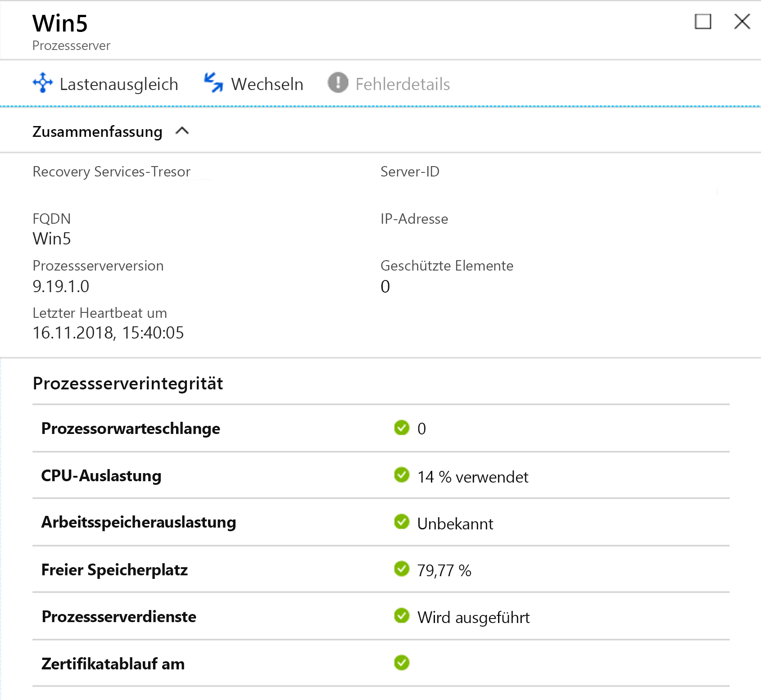The height and width of the screenshot is (700, 761).
Task: Open the Lastenausgleich command
Action: 106,84
